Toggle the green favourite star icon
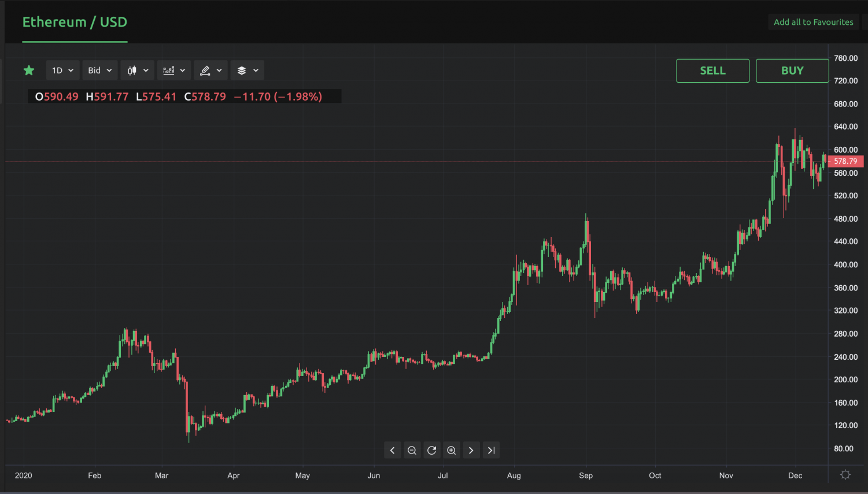 29,71
